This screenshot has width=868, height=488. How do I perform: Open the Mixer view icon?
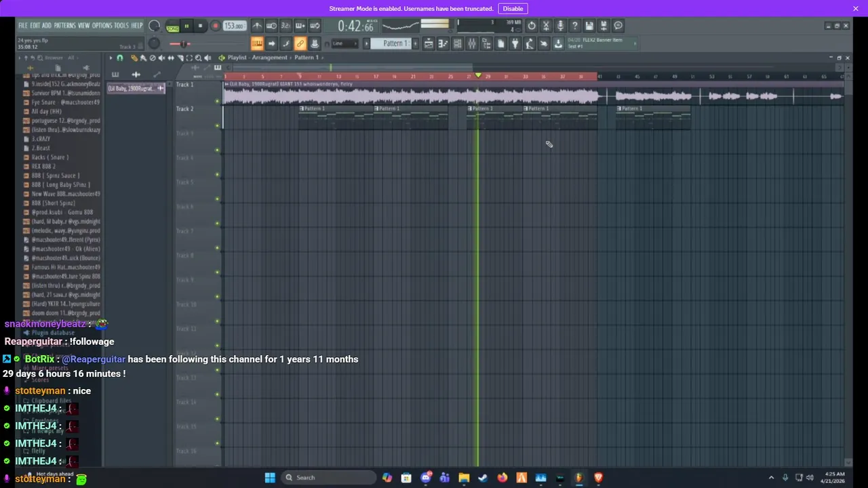pyautogui.click(x=472, y=43)
